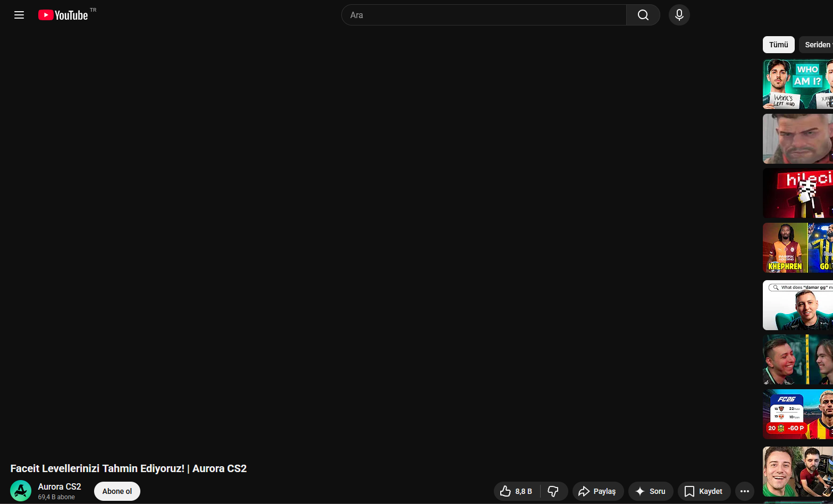Click the 69,4 B abone text

[x=56, y=497]
